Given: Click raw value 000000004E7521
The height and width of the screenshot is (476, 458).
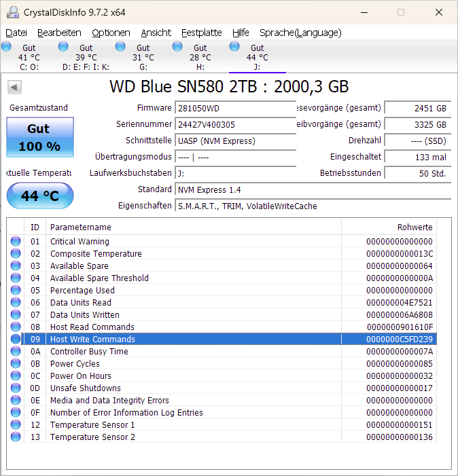Looking at the screenshot, I should [x=400, y=302].
